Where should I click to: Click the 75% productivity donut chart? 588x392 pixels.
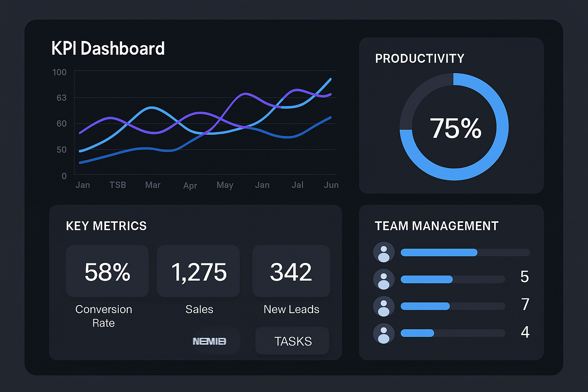pyautogui.click(x=454, y=127)
